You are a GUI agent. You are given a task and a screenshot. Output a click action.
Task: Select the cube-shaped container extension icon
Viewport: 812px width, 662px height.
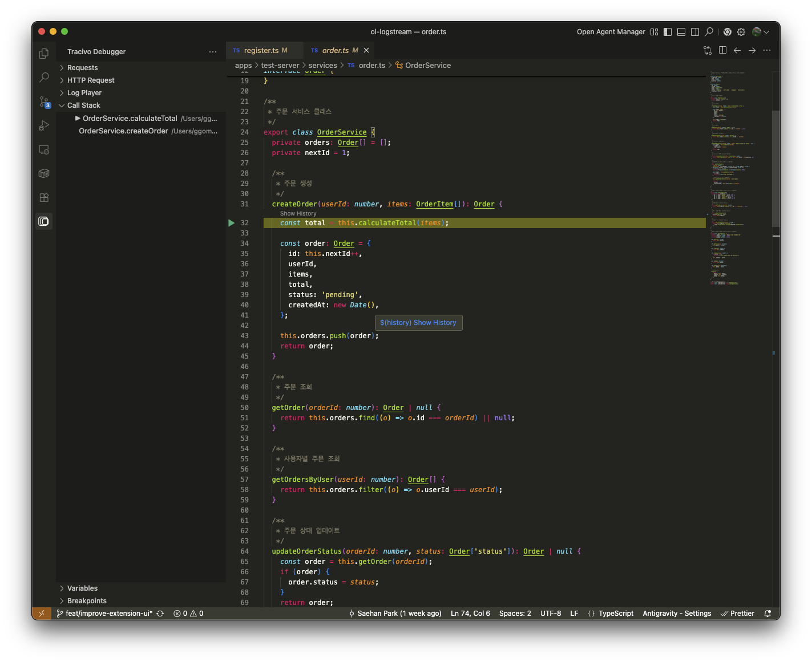(x=44, y=173)
